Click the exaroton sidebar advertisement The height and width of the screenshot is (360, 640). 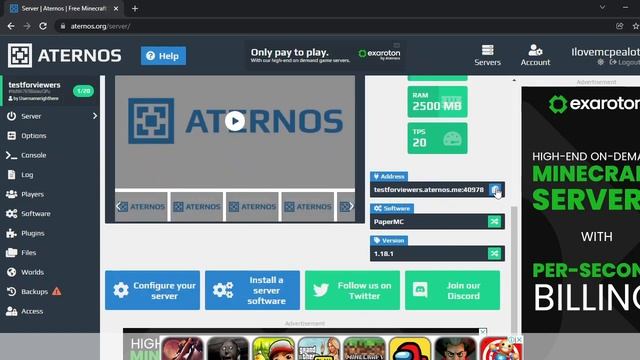580,209
